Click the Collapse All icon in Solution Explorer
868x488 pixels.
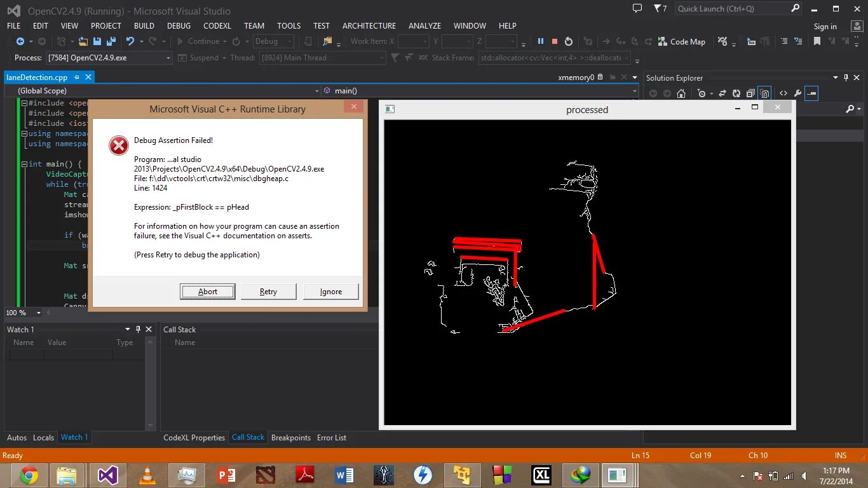tap(750, 93)
